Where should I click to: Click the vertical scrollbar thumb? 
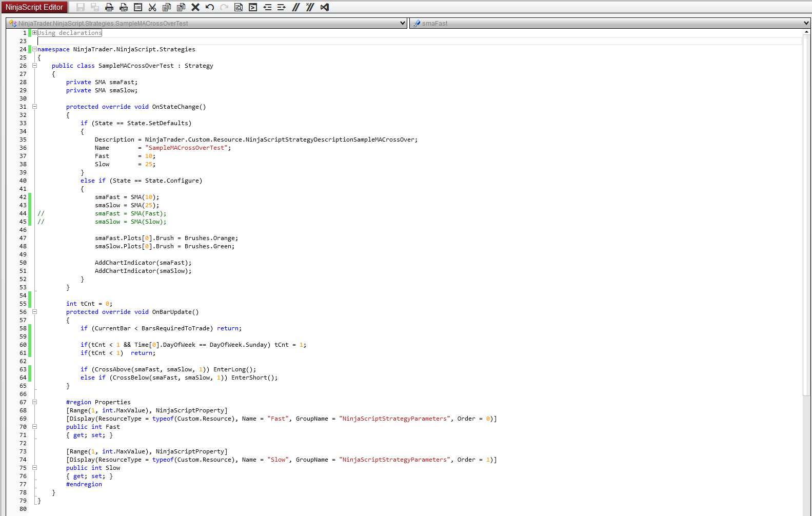pos(807,215)
